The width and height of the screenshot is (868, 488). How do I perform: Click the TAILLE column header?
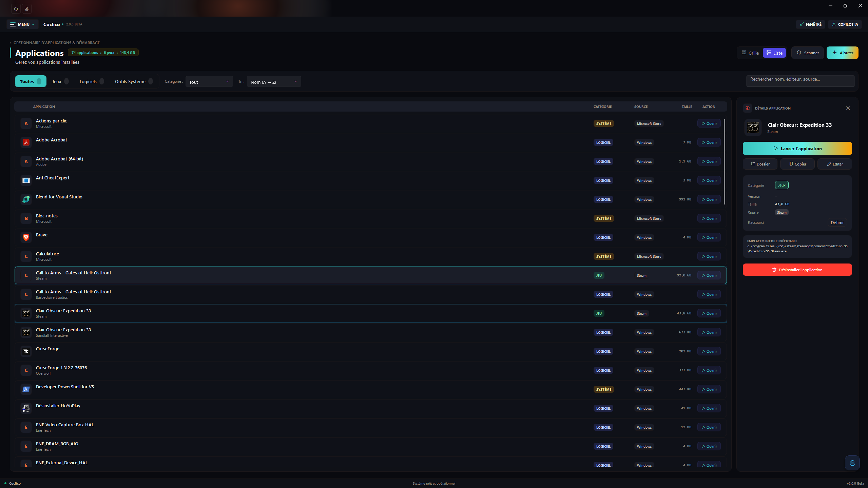tap(687, 107)
